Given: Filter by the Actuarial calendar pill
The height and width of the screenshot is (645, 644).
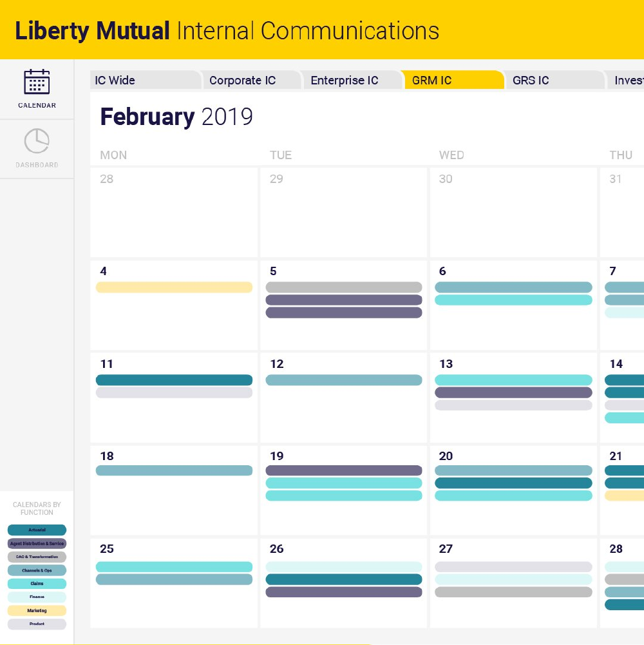Looking at the screenshot, I should [x=37, y=530].
